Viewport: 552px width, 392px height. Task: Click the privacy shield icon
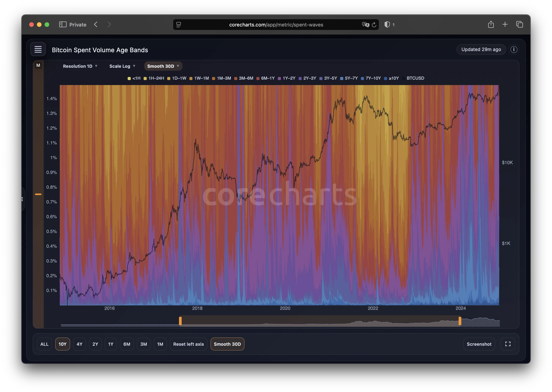(x=387, y=25)
